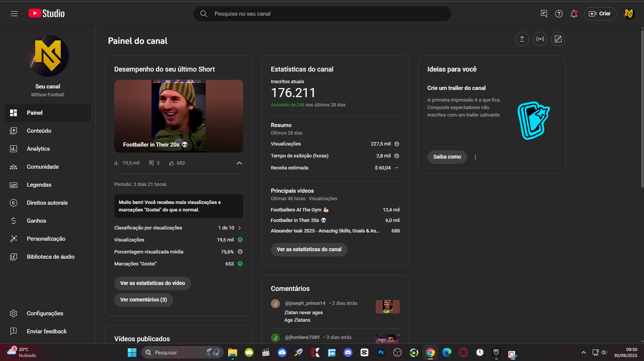Open the notifications bell
The image size is (644, 361).
coord(574,14)
